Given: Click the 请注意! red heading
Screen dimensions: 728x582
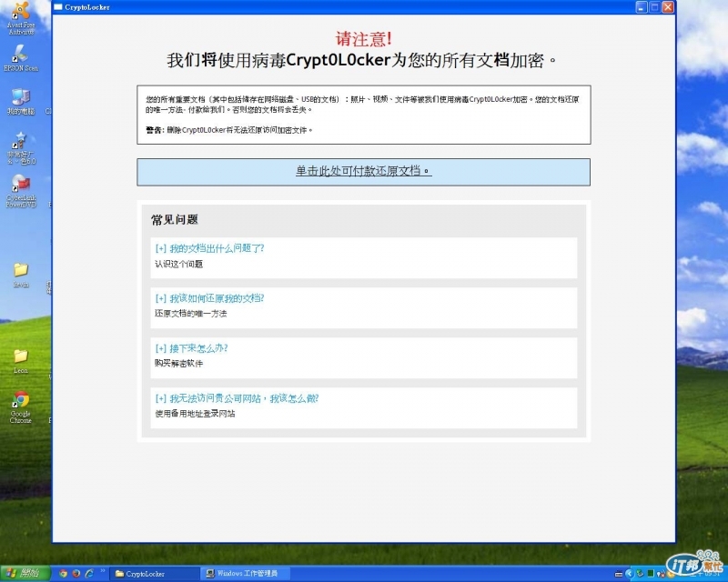Looking at the screenshot, I should [364, 38].
